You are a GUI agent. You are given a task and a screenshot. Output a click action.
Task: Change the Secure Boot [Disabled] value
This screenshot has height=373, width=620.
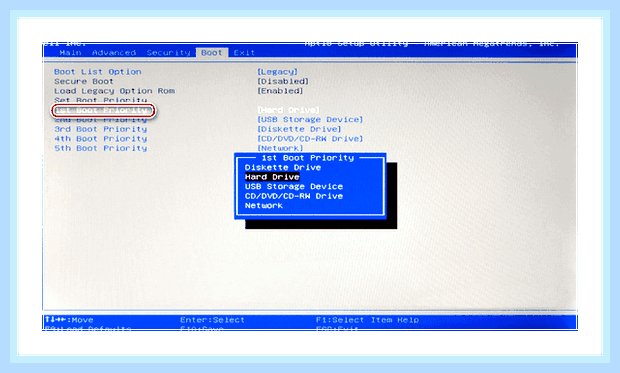(283, 81)
